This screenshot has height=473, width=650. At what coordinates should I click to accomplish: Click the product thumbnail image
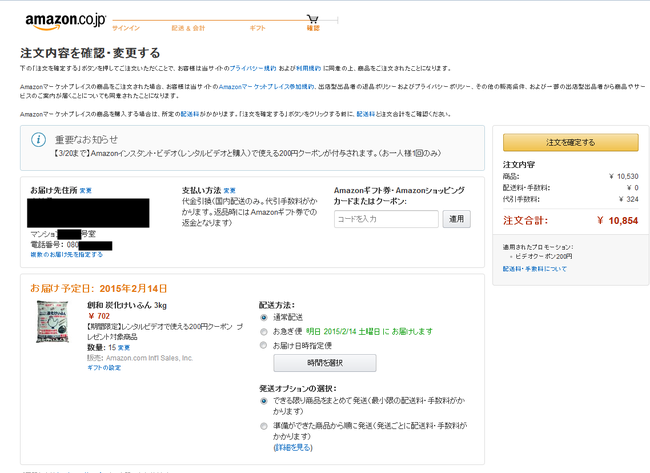point(52,322)
